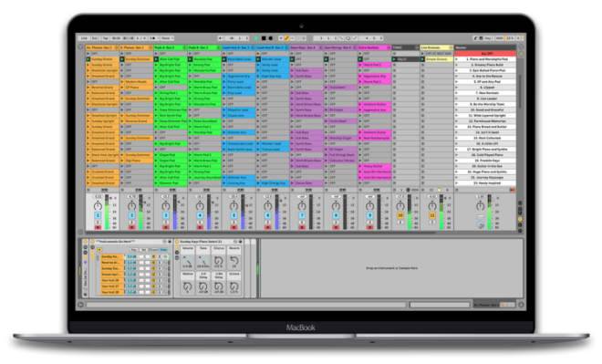Select the red scene at top of Master track
Screen dimensions: 602x364
[485, 54]
